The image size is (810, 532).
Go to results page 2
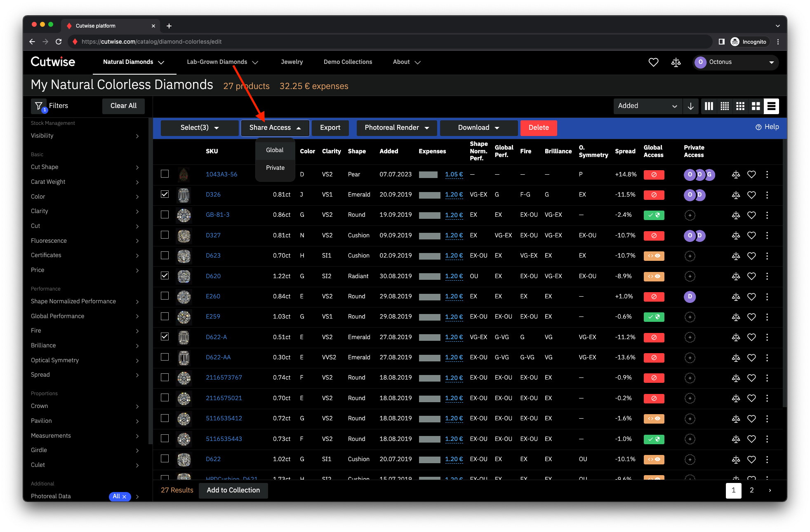click(751, 490)
